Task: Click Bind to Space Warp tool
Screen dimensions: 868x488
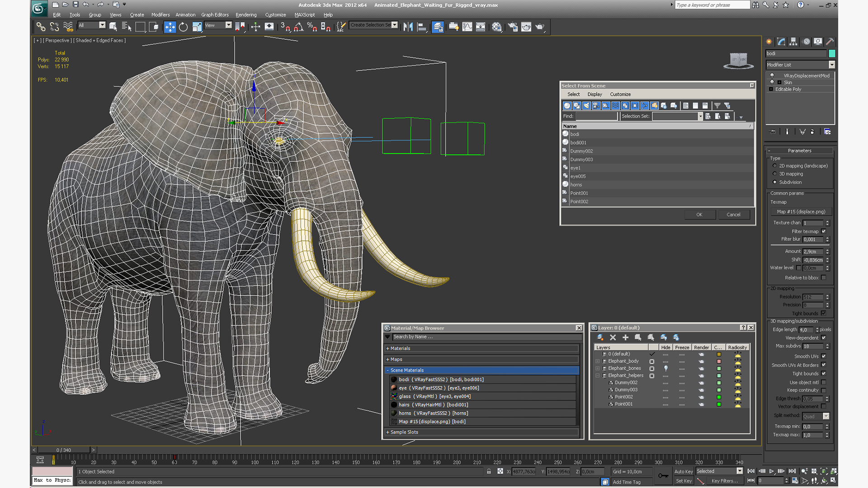Action: pyautogui.click(x=68, y=27)
